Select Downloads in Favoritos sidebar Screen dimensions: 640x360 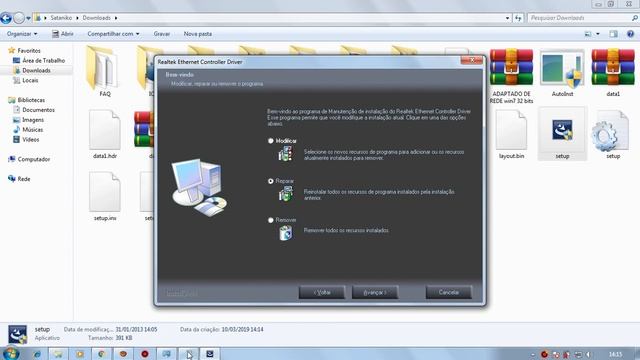36,70
